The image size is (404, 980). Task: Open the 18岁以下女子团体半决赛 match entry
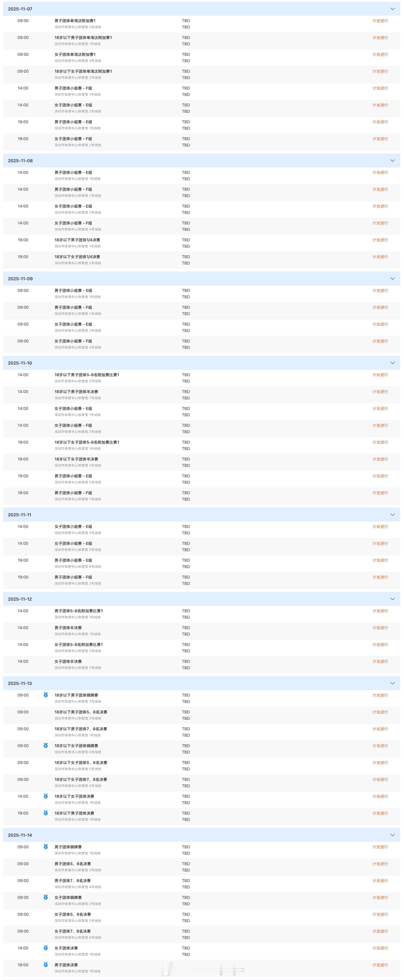(76, 459)
